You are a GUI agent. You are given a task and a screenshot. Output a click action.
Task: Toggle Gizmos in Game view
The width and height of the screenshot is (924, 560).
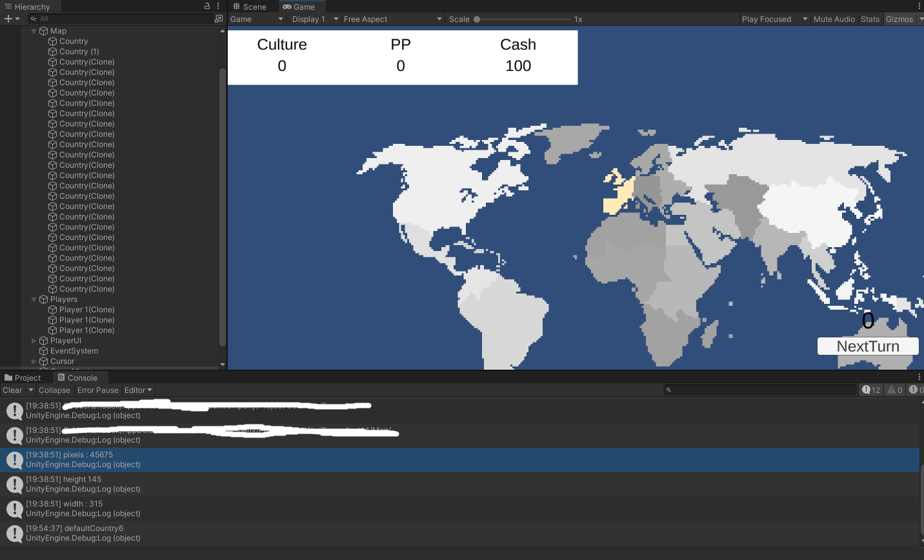click(899, 19)
